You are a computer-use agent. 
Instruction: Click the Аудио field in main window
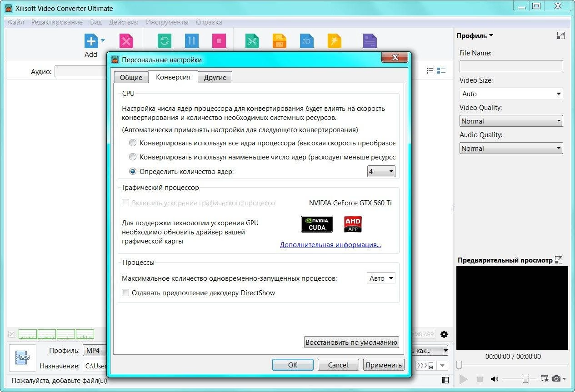(x=81, y=71)
